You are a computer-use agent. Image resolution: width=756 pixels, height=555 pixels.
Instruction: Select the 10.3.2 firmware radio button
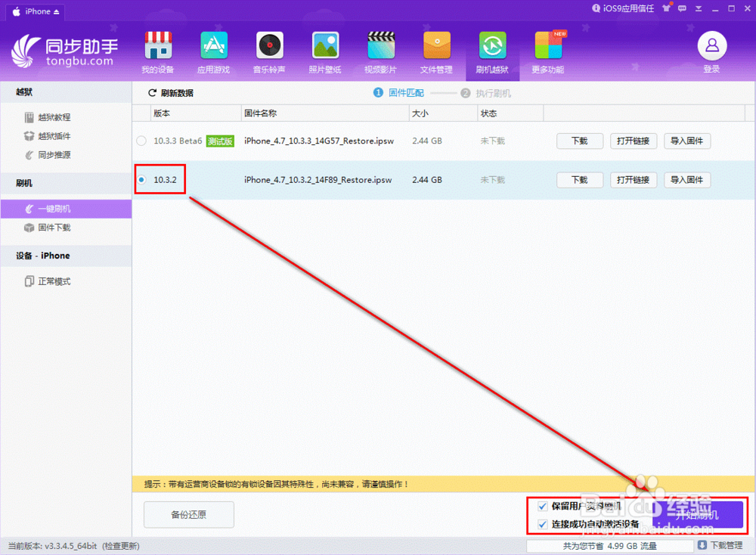click(x=141, y=180)
